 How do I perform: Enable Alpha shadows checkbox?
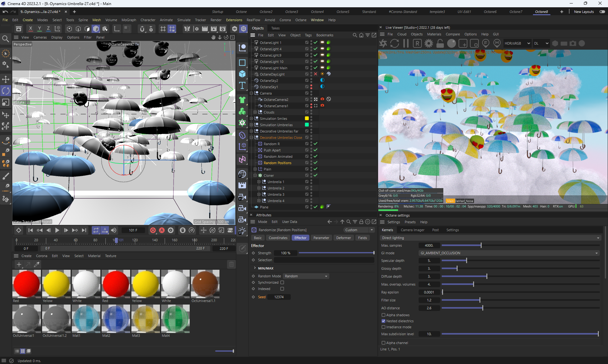(383, 315)
